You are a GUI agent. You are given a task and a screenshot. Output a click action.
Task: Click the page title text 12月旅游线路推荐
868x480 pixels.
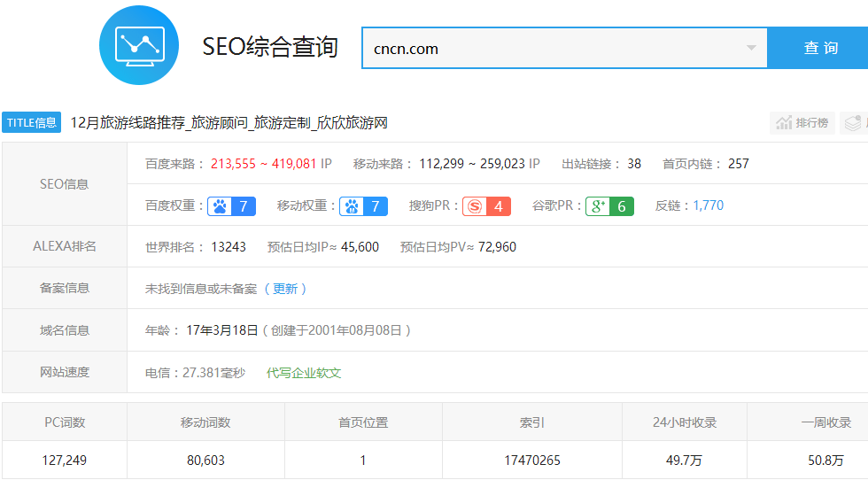(128, 122)
